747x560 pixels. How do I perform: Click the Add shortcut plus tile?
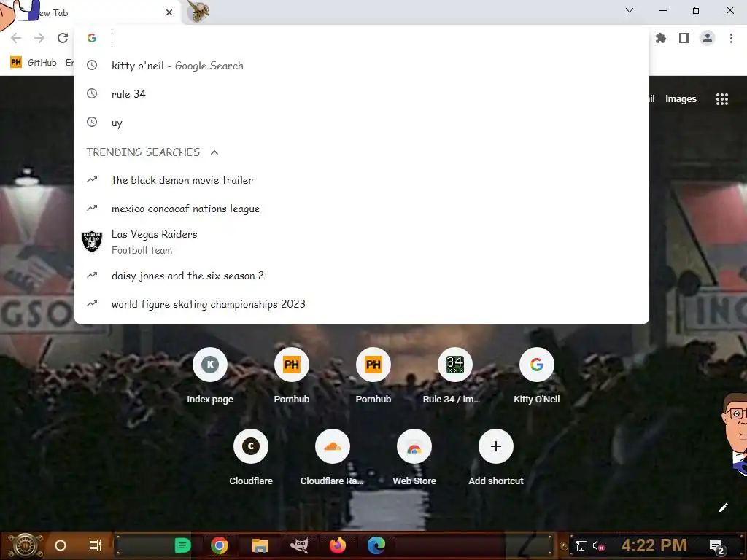tap(495, 458)
